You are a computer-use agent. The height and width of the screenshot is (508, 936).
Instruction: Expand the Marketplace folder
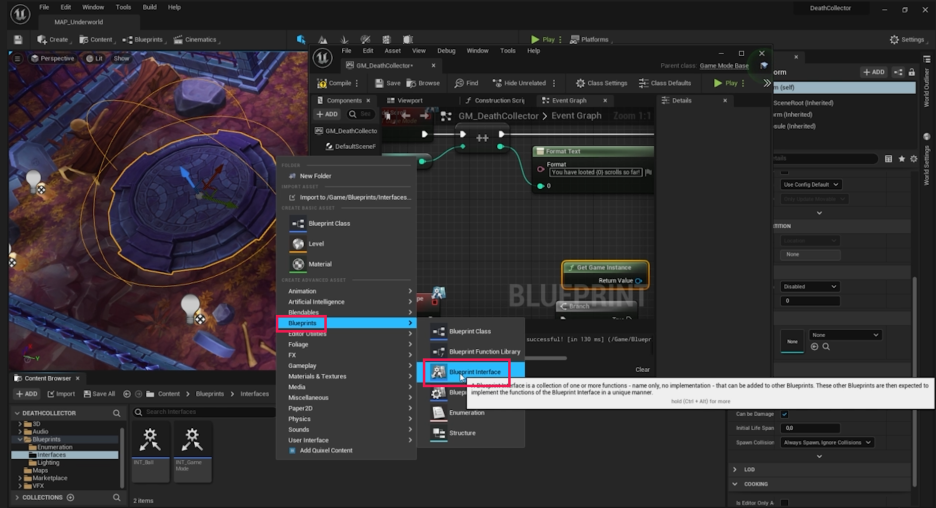pos(20,478)
